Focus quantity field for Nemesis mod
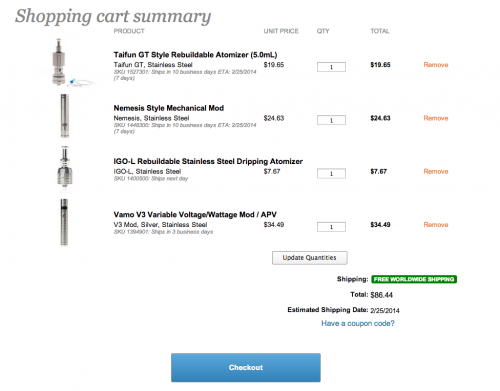Image resolution: width=500 pixels, height=391 pixels. [331, 120]
